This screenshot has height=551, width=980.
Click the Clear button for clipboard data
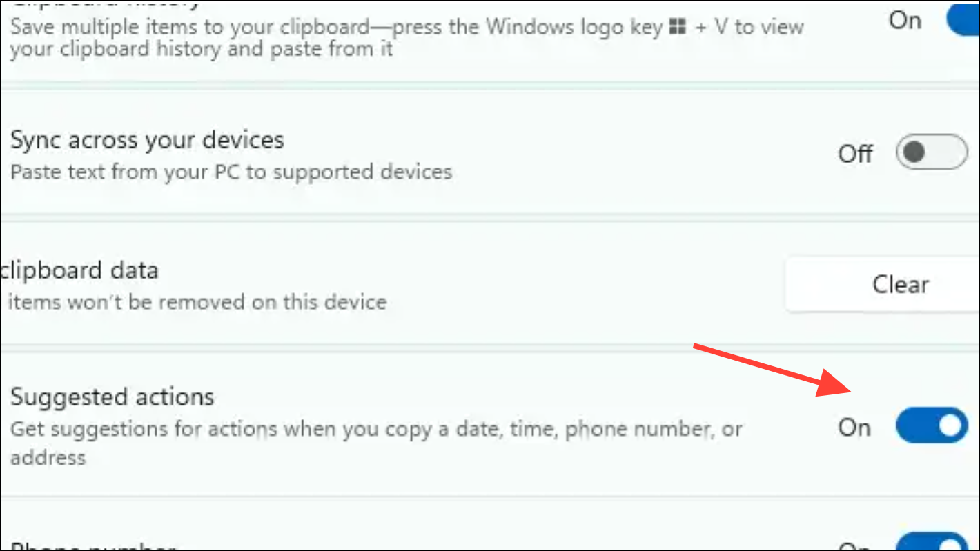(883, 284)
